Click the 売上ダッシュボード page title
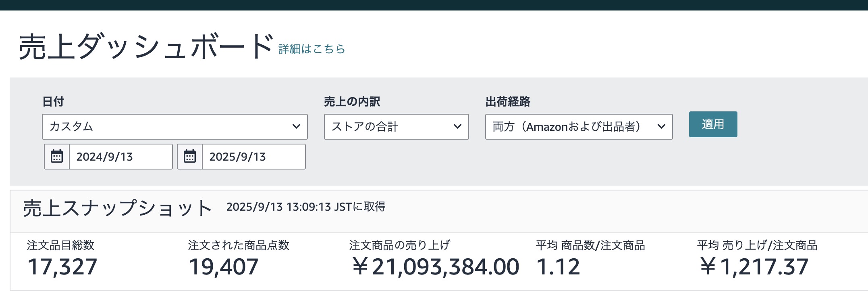 [x=146, y=47]
